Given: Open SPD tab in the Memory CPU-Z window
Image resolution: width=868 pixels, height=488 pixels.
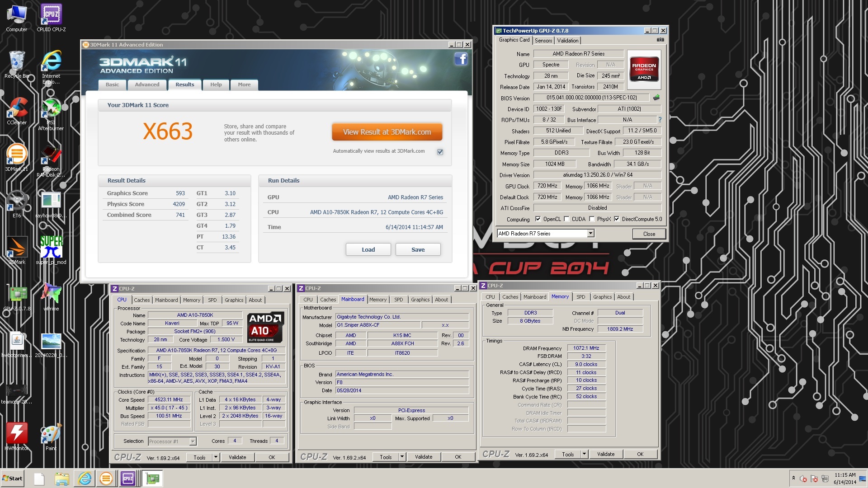Looking at the screenshot, I should point(580,297).
